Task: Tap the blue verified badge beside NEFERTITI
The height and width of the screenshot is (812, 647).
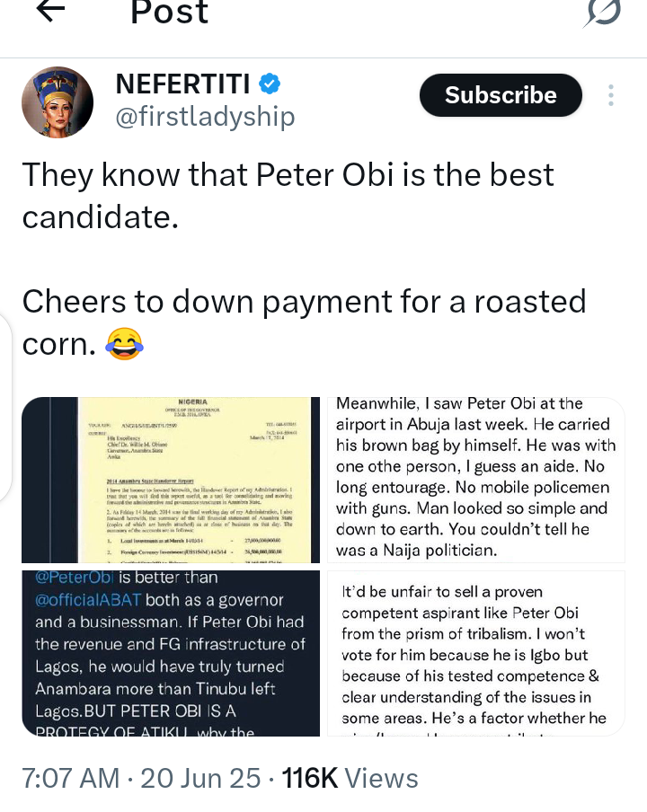Action: [270, 84]
